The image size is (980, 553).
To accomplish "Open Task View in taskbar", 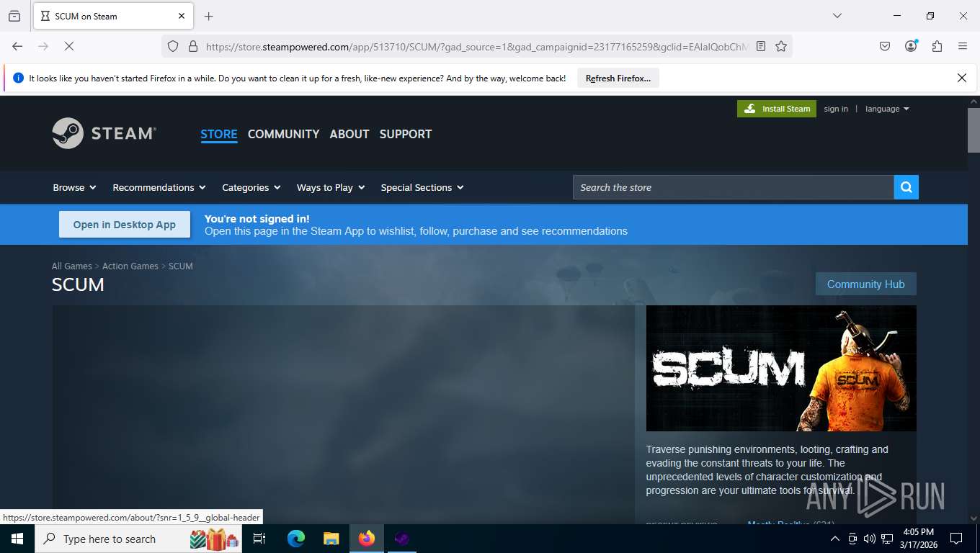I will (x=259, y=539).
